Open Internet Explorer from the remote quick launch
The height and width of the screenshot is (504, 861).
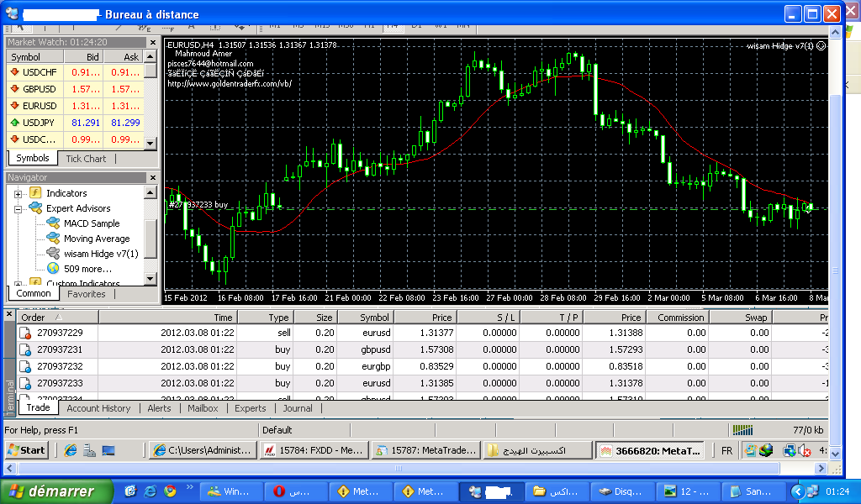(x=71, y=450)
